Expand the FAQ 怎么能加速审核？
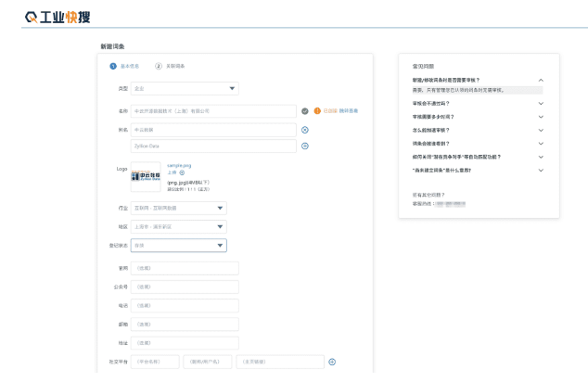The height and width of the screenshot is (382, 588). 541,130
